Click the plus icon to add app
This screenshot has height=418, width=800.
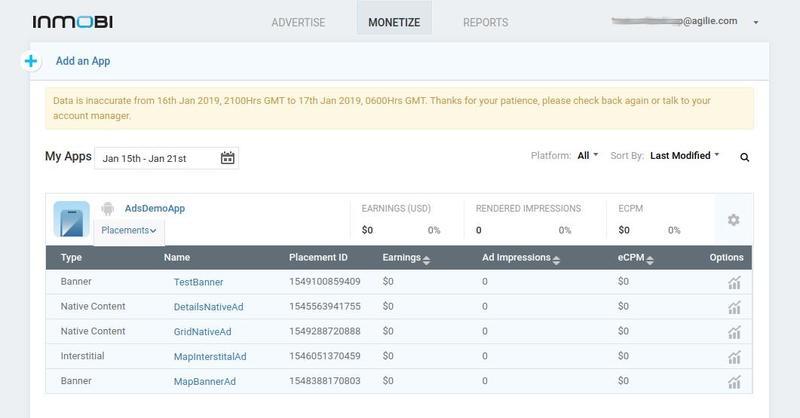pos(30,61)
